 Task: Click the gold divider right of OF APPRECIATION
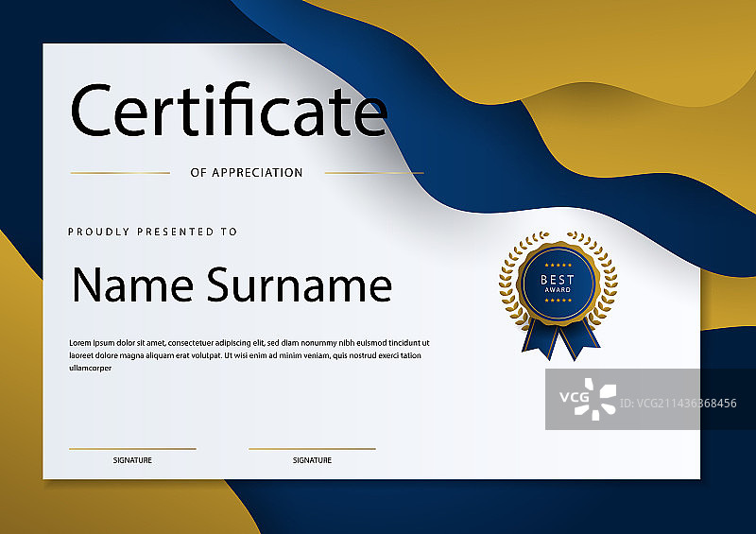(373, 173)
